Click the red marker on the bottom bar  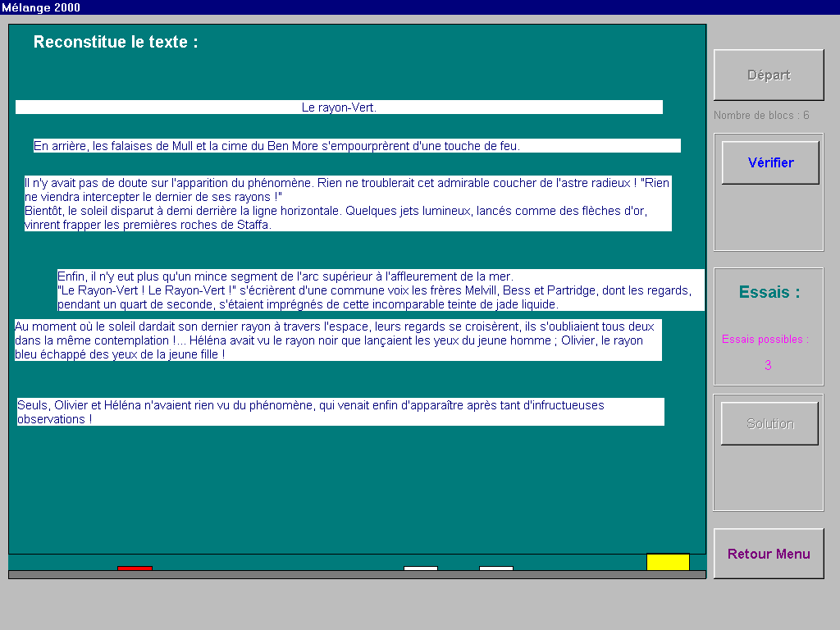[135, 568]
